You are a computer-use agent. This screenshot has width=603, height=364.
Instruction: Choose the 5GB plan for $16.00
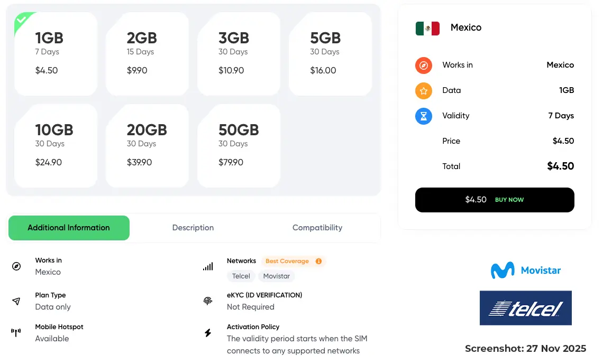tap(330, 54)
